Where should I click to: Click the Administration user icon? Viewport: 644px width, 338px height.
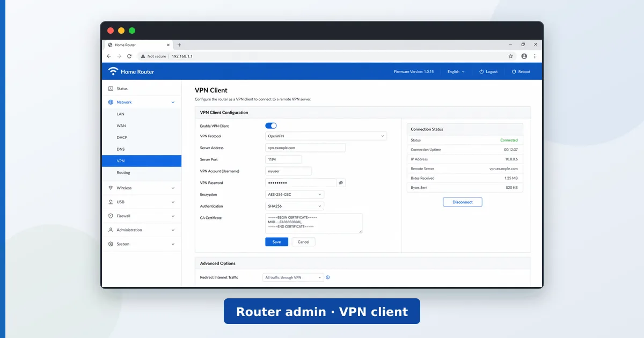coord(111,230)
